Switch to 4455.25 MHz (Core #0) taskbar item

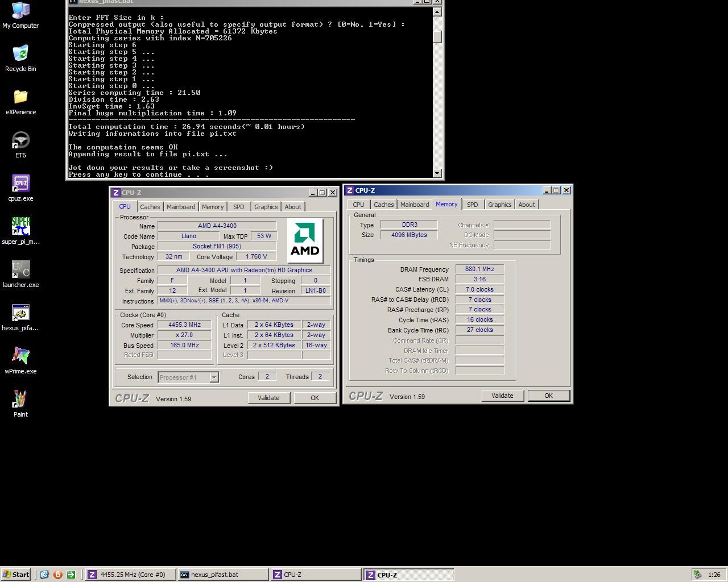tap(130, 575)
